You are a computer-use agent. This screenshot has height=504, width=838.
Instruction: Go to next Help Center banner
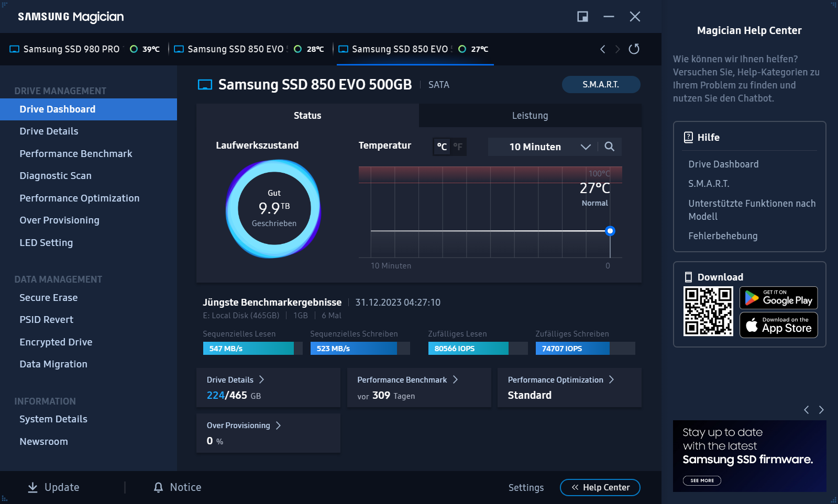tap(821, 410)
